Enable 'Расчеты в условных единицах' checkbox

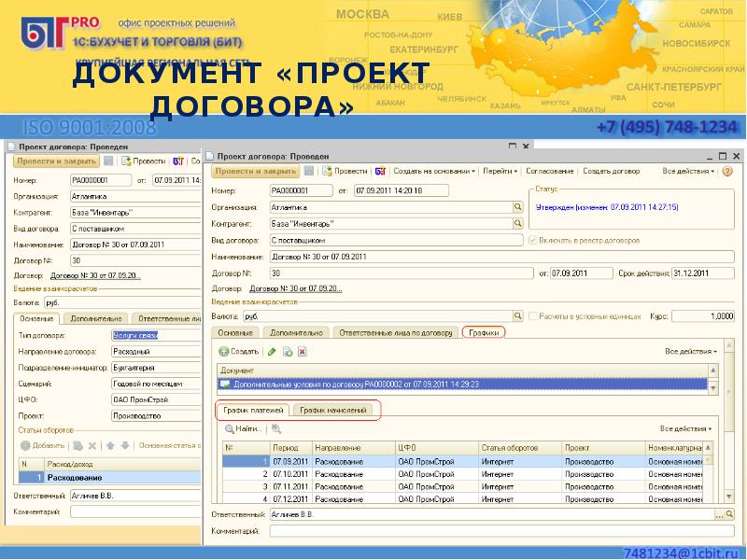click(x=532, y=316)
